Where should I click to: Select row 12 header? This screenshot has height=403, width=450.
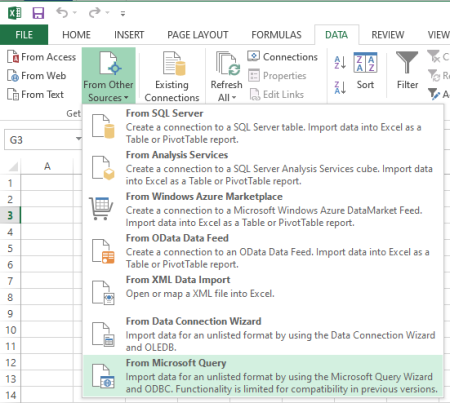(x=10, y=363)
